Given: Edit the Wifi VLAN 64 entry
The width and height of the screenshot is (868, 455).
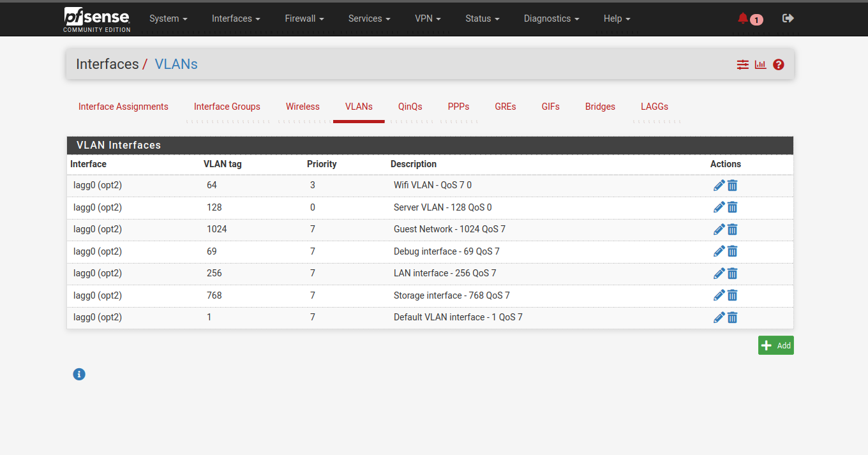Looking at the screenshot, I should click(x=719, y=185).
